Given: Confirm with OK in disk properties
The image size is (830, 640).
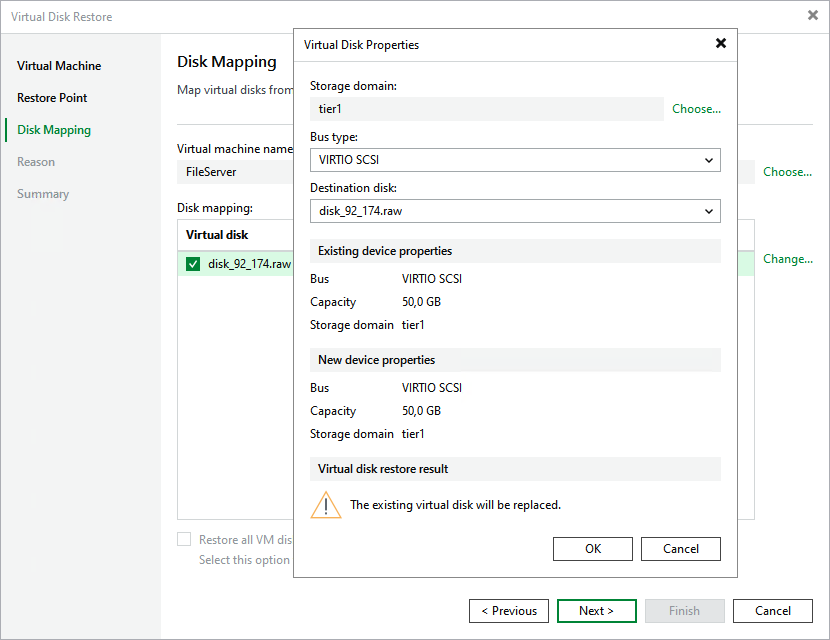Looking at the screenshot, I should (593, 549).
